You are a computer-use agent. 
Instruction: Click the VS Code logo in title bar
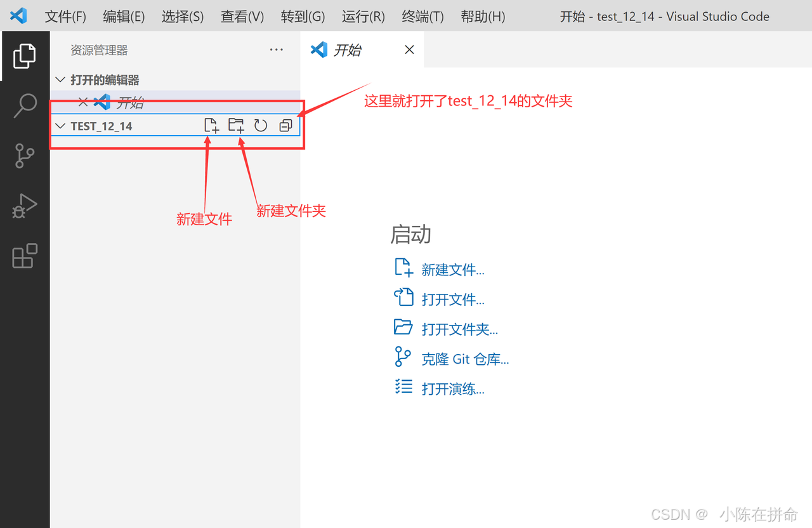coord(18,16)
